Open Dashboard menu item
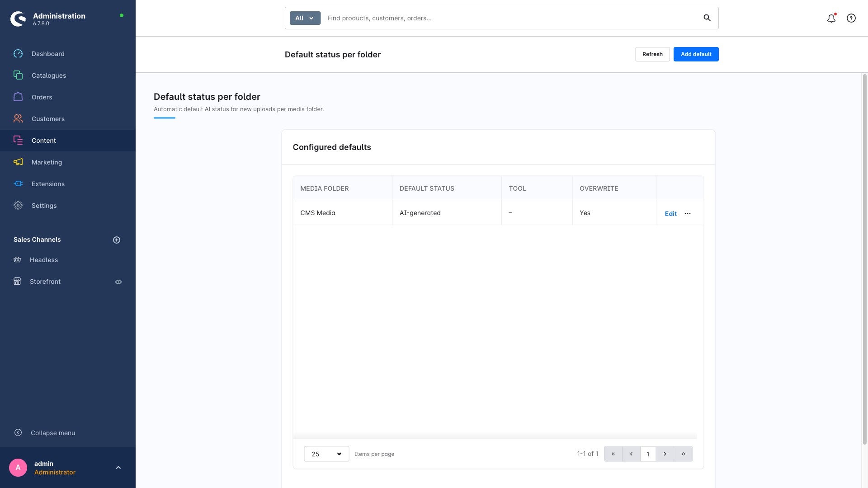Viewport: 868px width, 488px height. click(68, 54)
